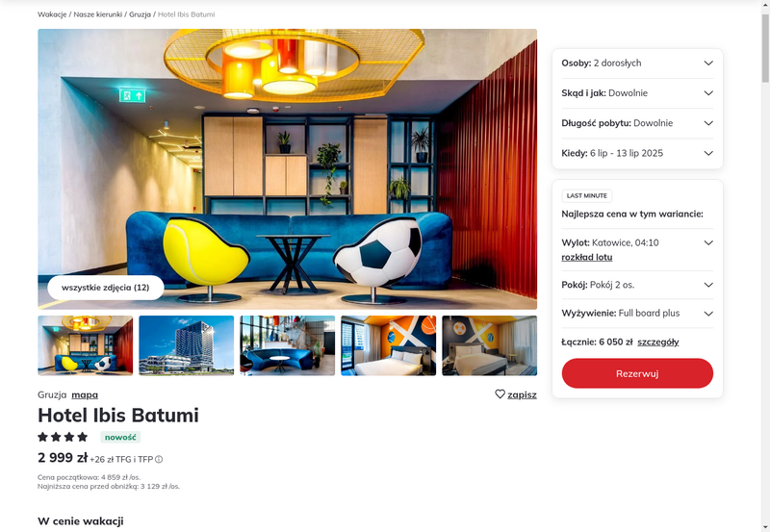The width and height of the screenshot is (770, 532).
Task: Open the Skąd i jak dropdown
Action: [637, 93]
